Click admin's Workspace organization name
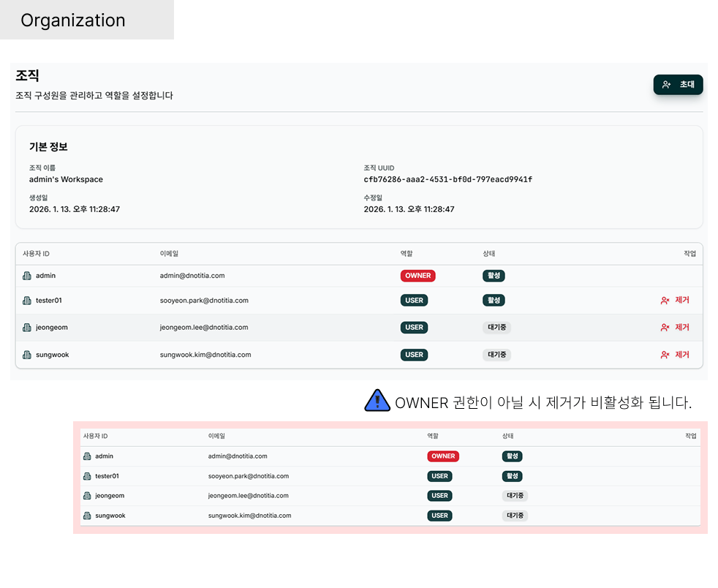Viewport: 718px width, 588px height. point(66,179)
